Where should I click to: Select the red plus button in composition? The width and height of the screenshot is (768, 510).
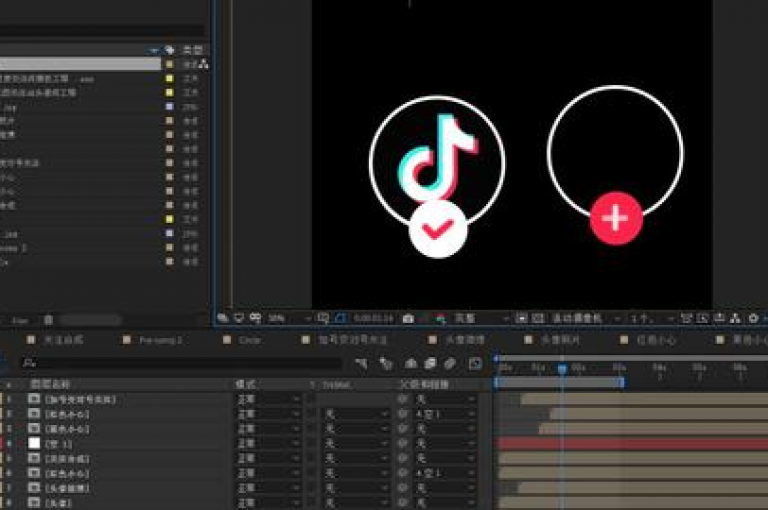pyautogui.click(x=616, y=219)
